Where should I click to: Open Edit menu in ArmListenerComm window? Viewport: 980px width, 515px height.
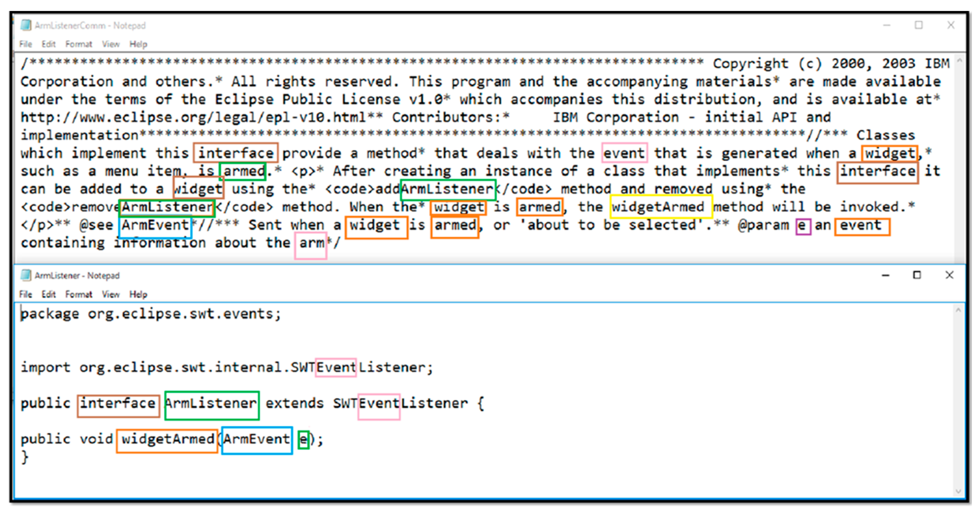tap(48, 44)
